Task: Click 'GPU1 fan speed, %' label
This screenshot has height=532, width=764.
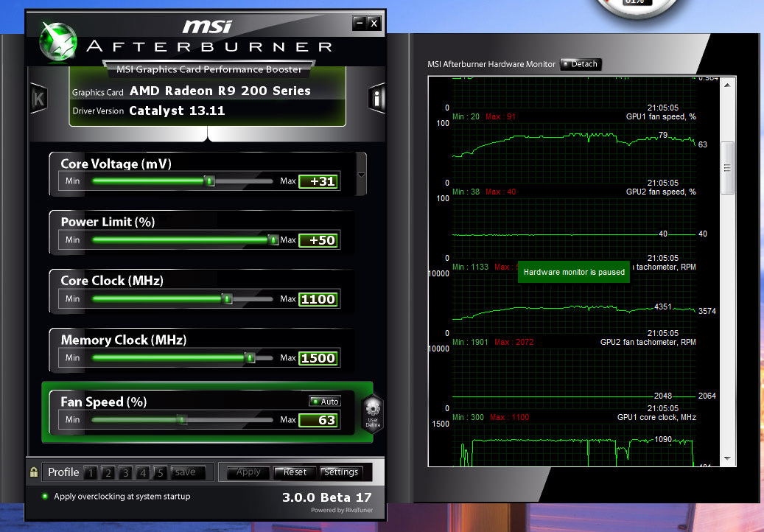Action: point(661,116)
